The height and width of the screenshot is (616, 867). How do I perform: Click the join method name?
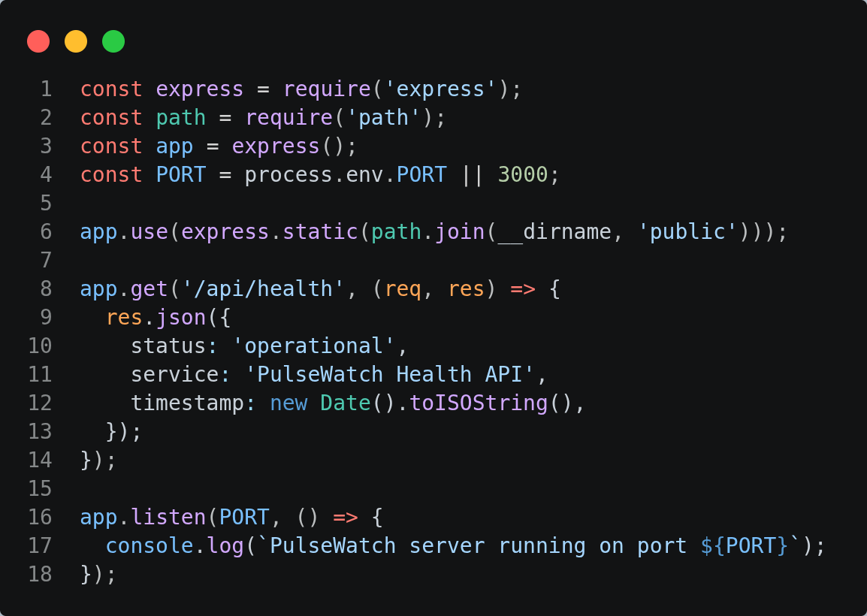coord(460,231)
